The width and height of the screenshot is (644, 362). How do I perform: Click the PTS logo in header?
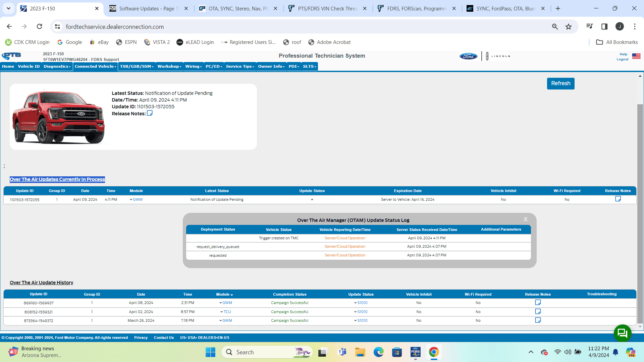11,56
